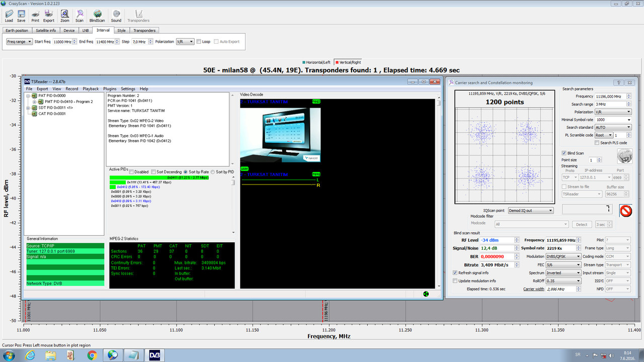The height and width of the screenshot is (362, 644).
Task: Open File Explorer from taskbar
Action: 51,355
